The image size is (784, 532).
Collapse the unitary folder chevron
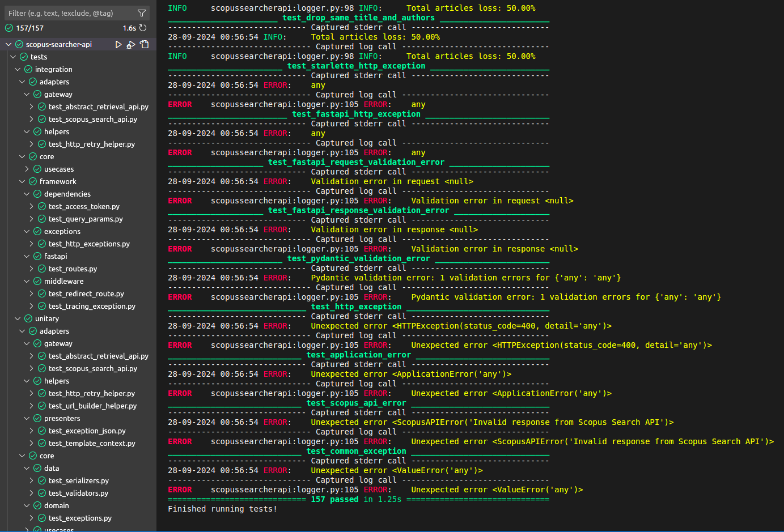(18, 318)
